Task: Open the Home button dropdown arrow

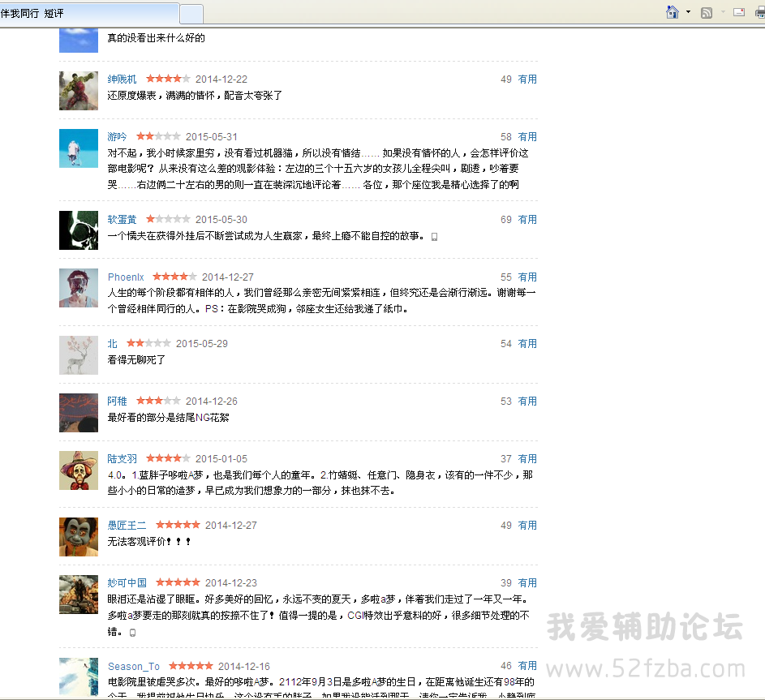Action: point(688,12)
